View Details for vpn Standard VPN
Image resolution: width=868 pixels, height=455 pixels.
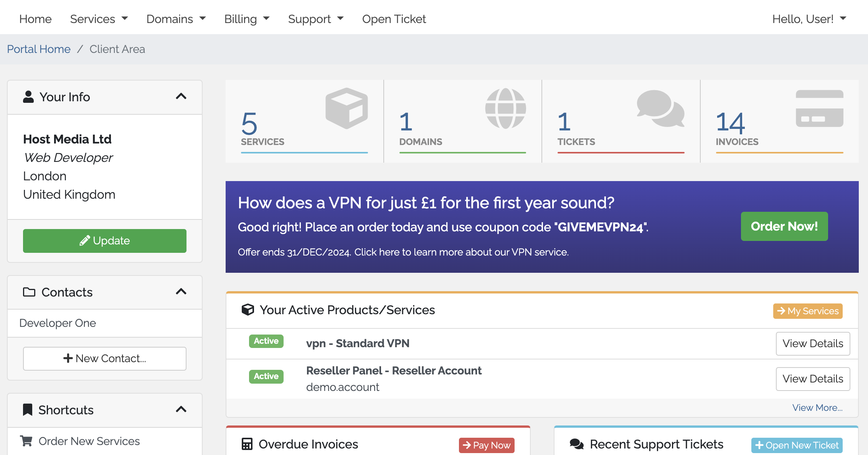pos(812,343)
